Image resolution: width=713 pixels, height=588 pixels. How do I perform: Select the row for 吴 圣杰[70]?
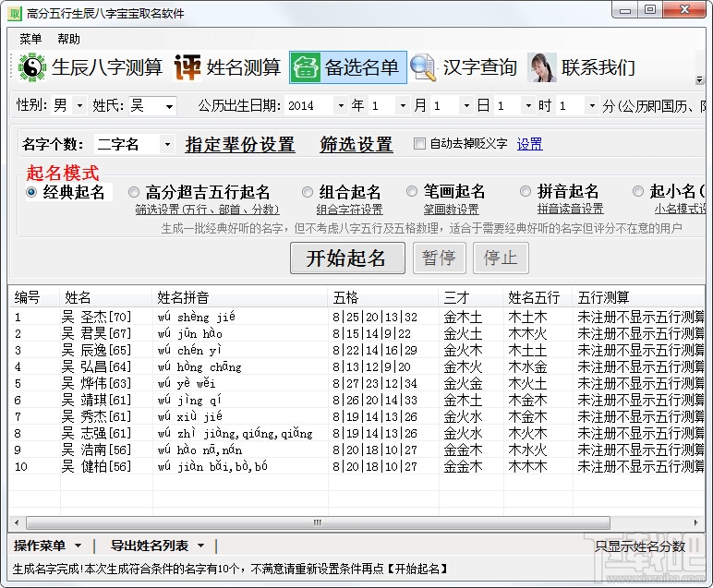click(356, 317)
